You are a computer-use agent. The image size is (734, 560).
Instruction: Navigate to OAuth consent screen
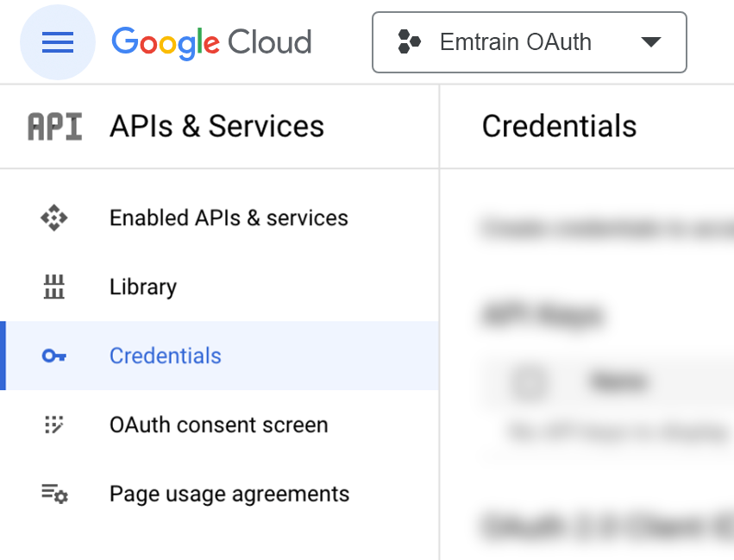tap(219, 425)
